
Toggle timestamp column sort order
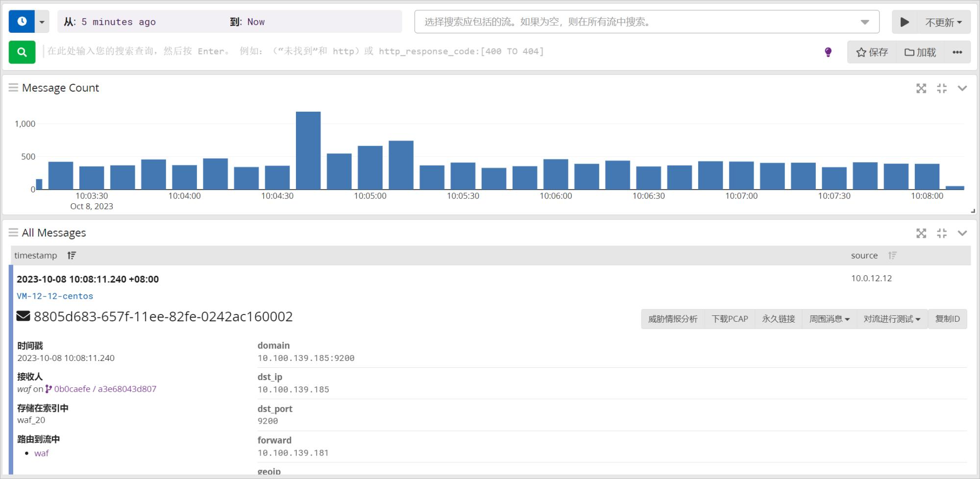pos(72,255)
